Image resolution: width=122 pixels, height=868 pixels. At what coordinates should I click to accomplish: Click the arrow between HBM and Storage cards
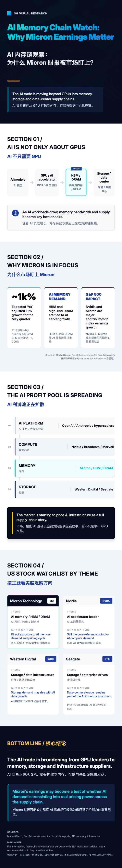click(90, 182)
